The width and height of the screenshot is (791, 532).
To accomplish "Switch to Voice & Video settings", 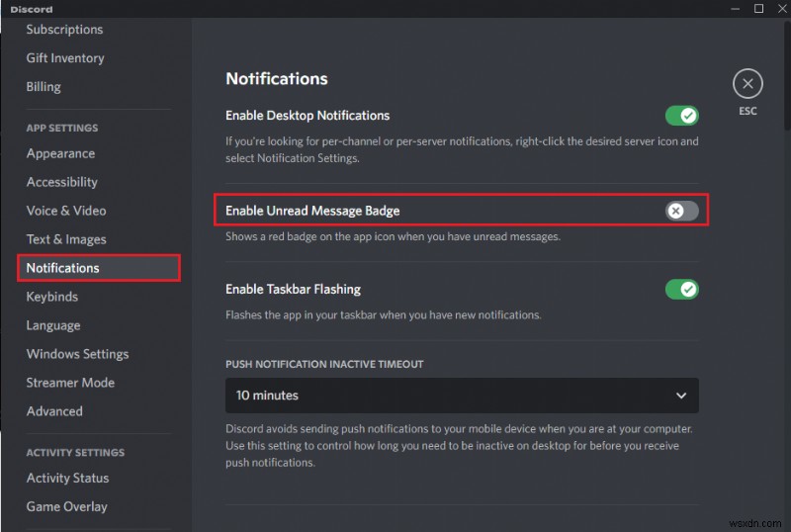I will tap(66, 211).
